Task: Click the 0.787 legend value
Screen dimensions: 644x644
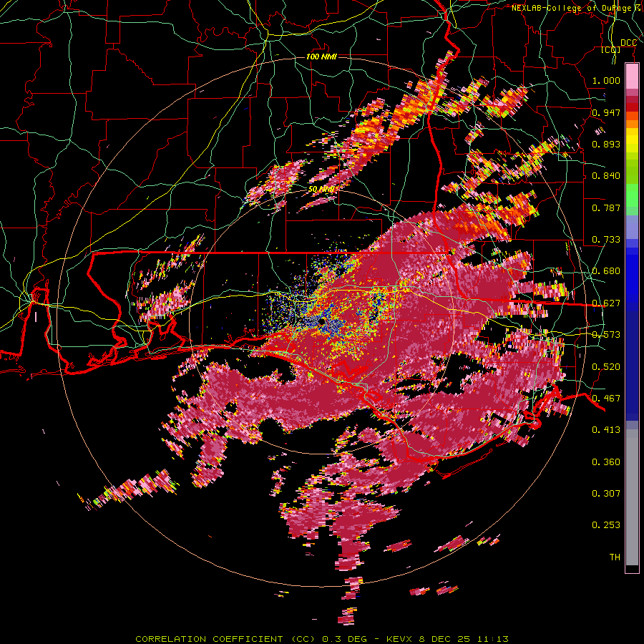Action: click(x=606, y=208)
